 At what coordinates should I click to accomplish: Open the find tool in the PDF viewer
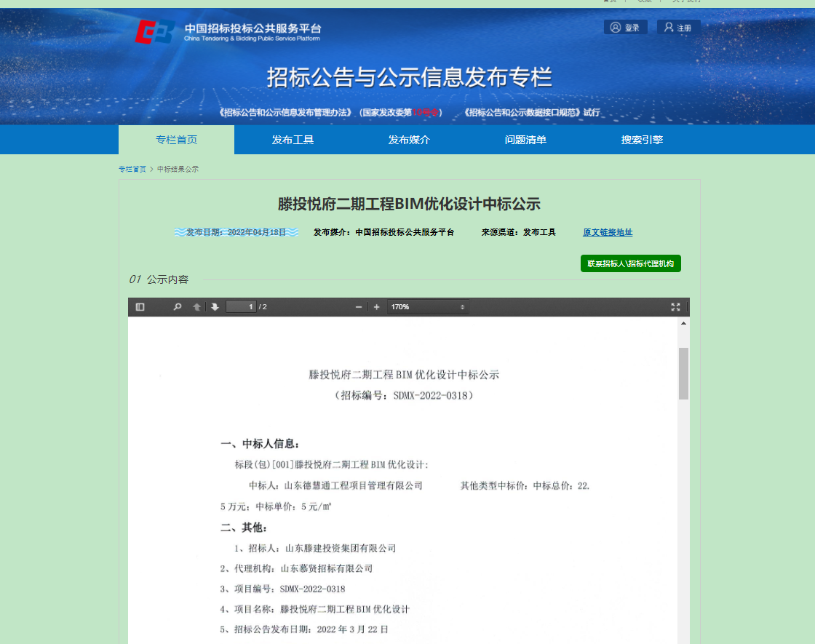coord(178,306)
